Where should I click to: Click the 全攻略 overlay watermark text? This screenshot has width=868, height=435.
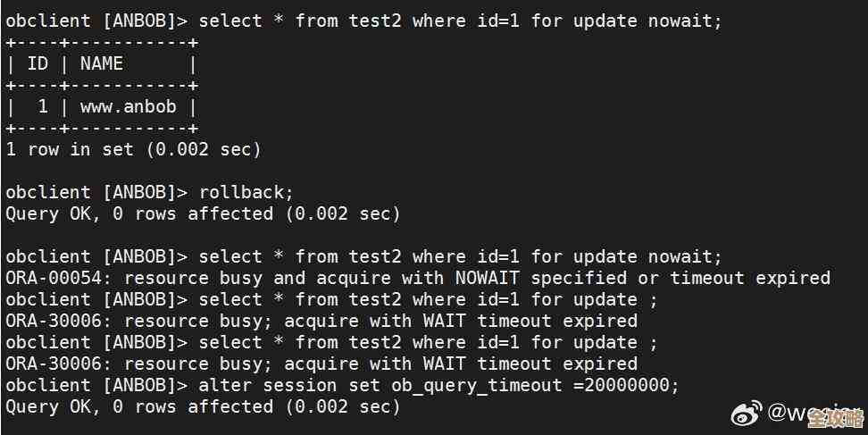pyautogui.click(x=833, y=418)
